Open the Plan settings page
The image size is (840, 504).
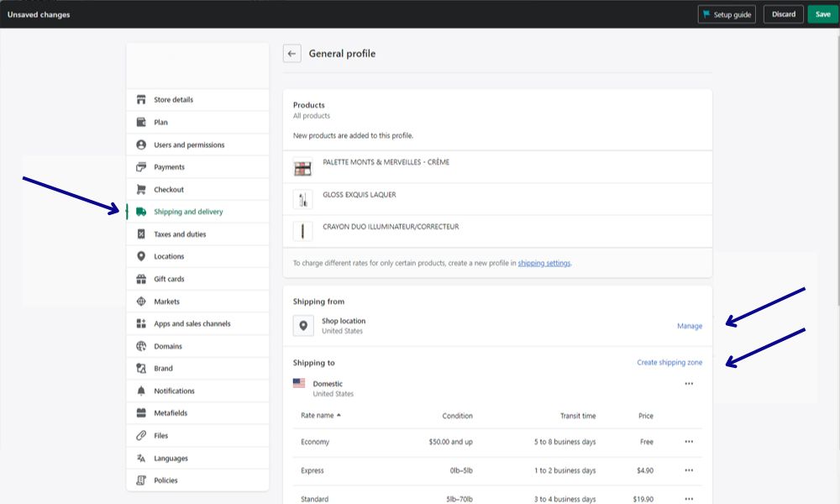pos(197,122)
